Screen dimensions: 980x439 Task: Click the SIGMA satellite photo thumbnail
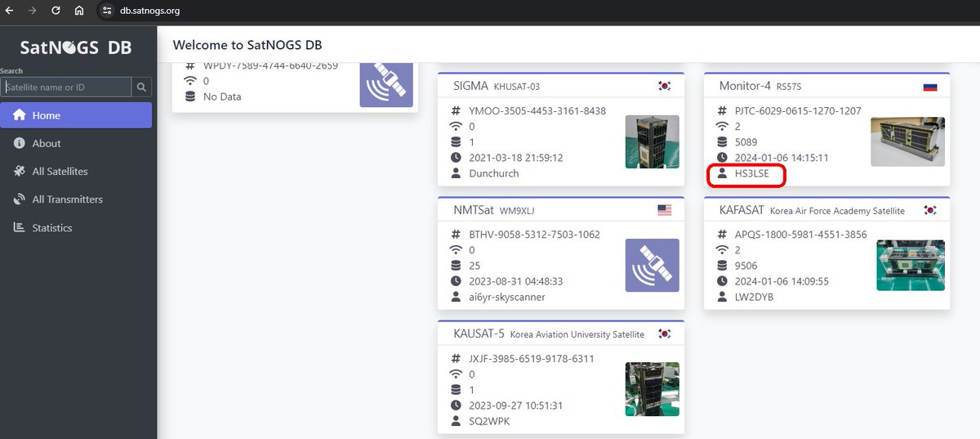coord(652,141)
